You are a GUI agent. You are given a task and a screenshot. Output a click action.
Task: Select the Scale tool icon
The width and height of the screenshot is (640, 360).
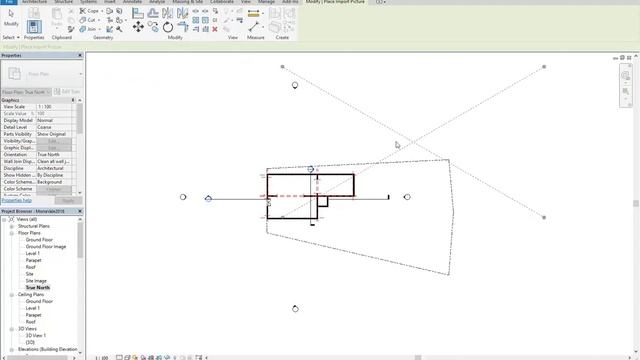(x=205, y=20)
